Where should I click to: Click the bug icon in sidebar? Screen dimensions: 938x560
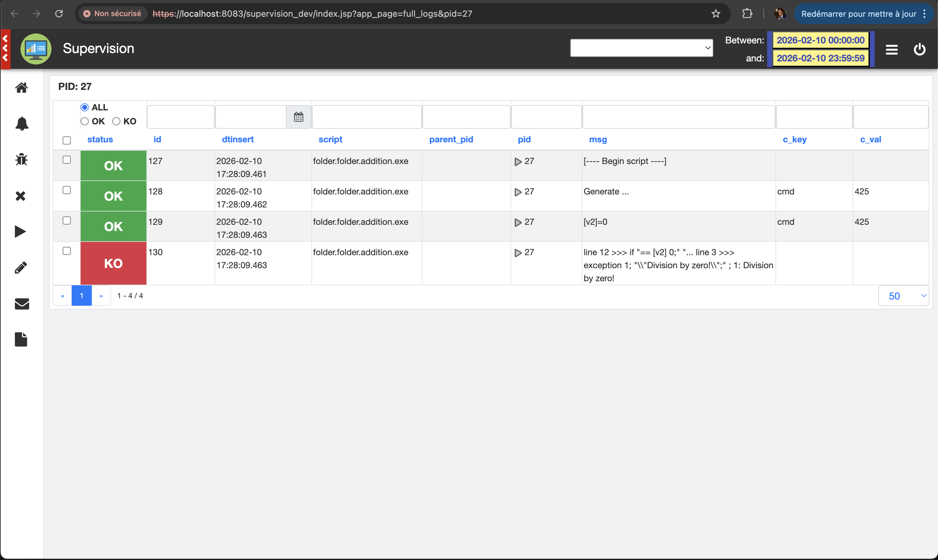(21, 160)
